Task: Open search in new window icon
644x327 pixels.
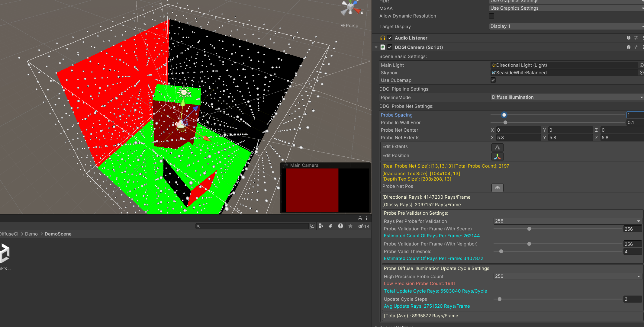Action: point(312,226)
